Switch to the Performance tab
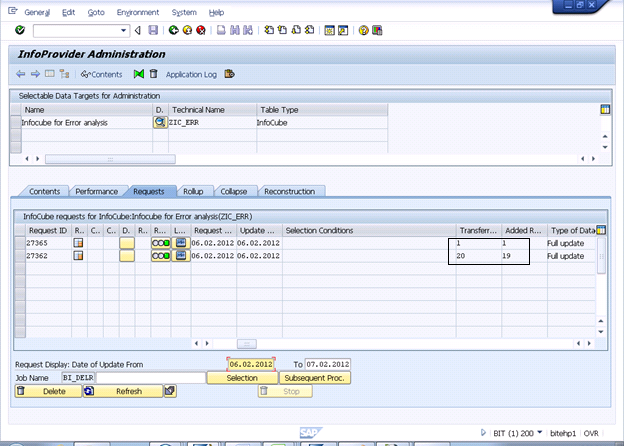Image resolution: width=626 pixels, height=446 pixels. tap(97, 191)
